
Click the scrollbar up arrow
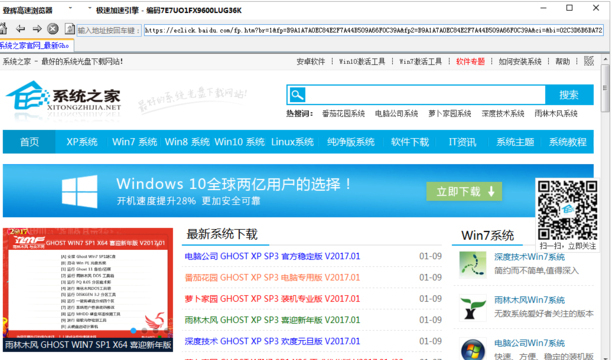[605, 59]
